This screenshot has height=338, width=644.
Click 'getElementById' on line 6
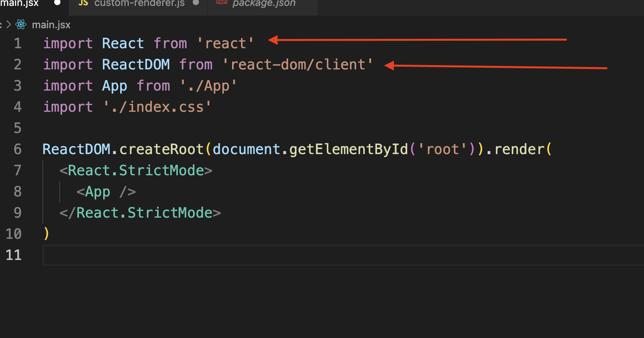349,149
